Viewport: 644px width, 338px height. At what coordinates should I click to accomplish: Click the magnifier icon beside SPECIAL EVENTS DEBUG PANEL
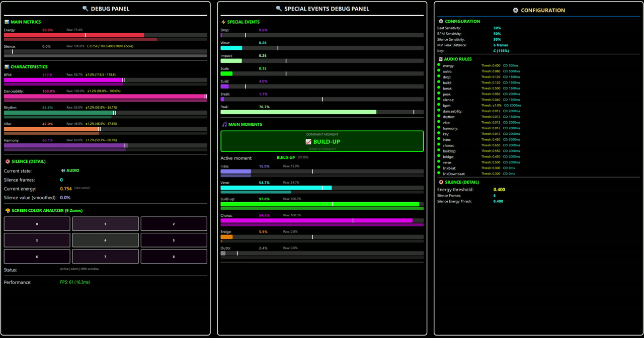pos(279,9)
